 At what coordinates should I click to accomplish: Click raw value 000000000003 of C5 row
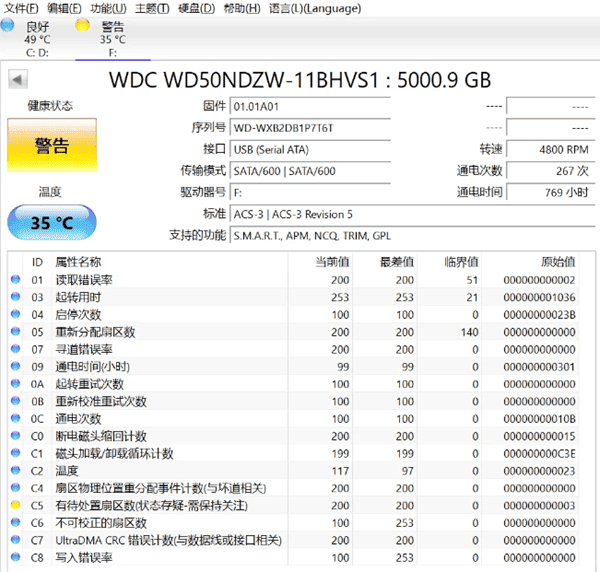(x=539, y=505)
